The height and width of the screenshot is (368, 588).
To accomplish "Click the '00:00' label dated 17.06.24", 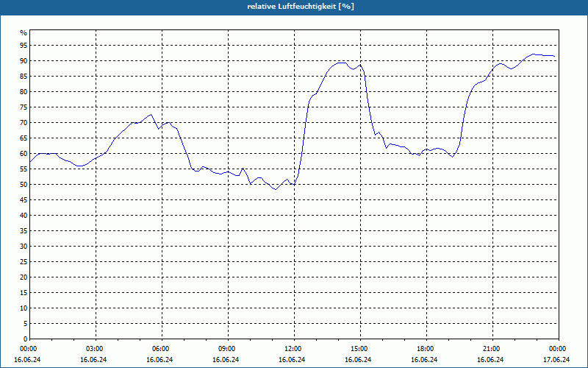I will [559, 349].
